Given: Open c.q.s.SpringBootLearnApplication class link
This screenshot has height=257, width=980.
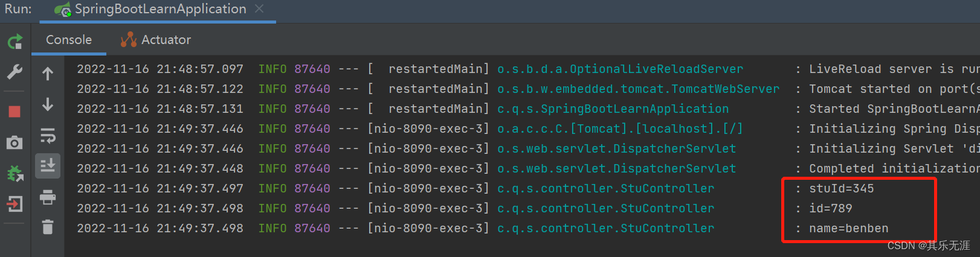Looking at the screenshot, I should pyautogui.click(x=613, y=109).
